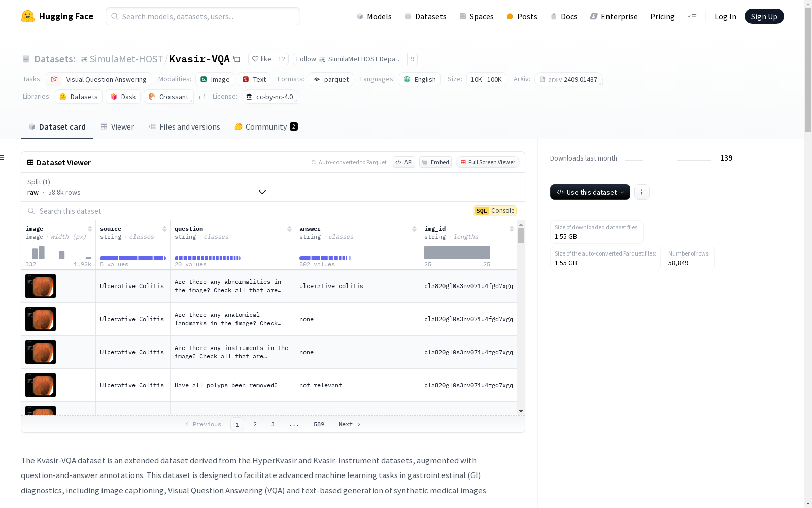Click Next page in viewer pagination
The height and width of the screenshot is (508, 812).
tap(349, 424)
